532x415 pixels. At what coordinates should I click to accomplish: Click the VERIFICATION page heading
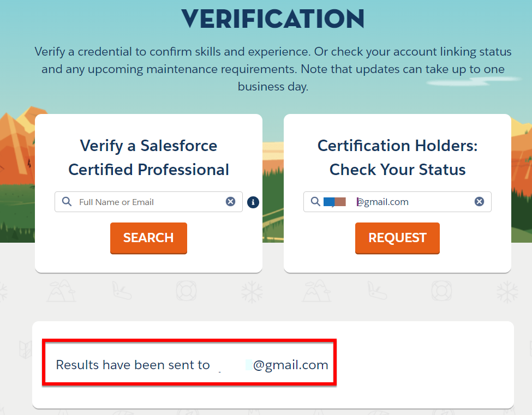273,19
